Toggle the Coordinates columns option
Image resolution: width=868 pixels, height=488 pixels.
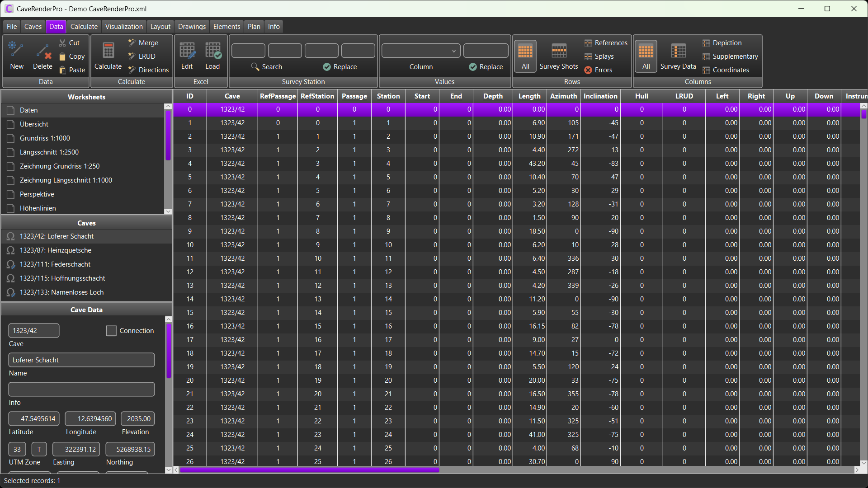(726, 70)
